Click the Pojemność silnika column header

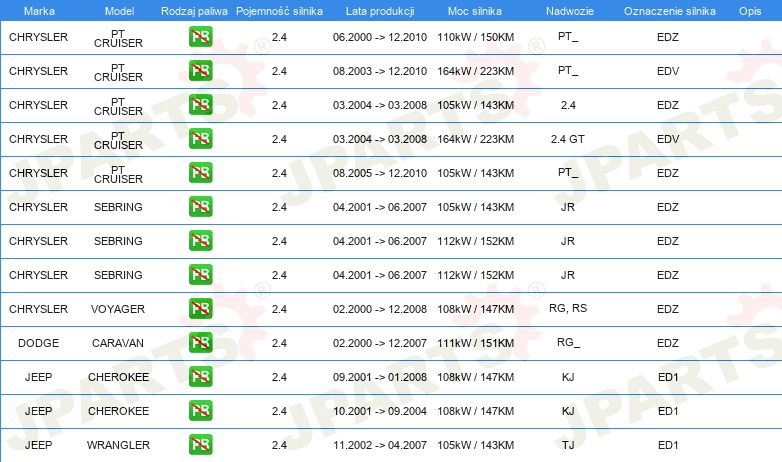pos(279,11)
